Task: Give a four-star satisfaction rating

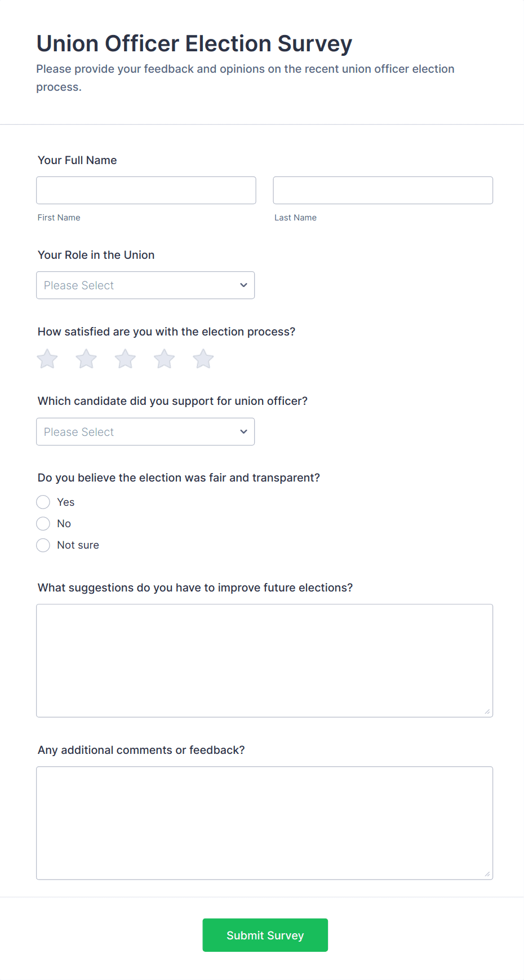Action: click(x=165, y=359)
